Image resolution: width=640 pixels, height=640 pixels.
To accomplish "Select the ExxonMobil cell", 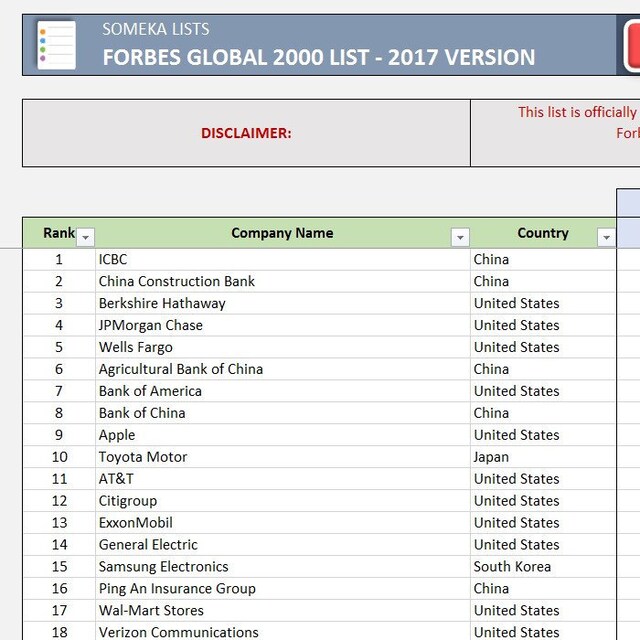I will [x=282, y=523].
